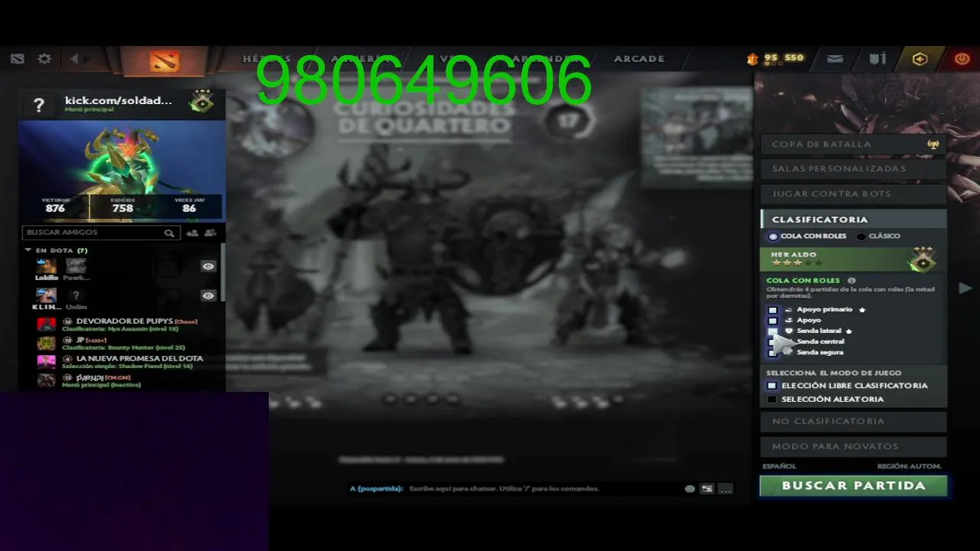
Task: Open the Héroes top menu tab
Action: coord(266,59)
